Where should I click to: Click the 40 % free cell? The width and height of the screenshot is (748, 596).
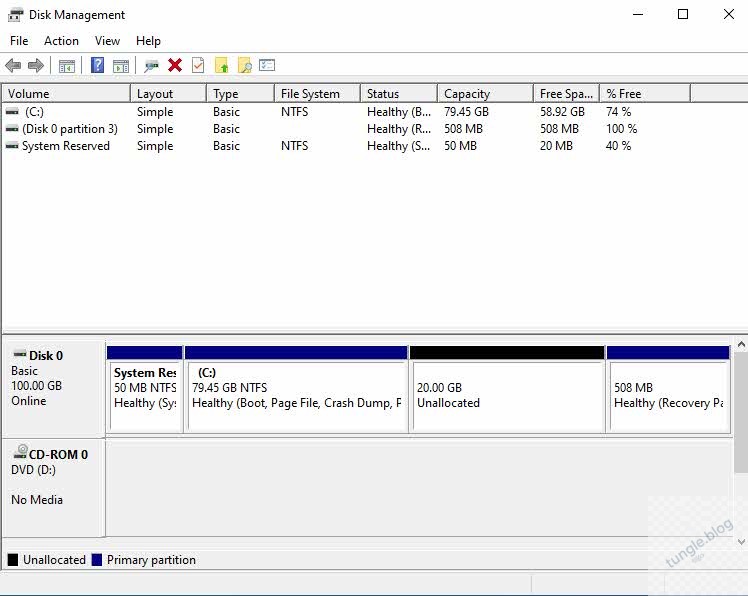click(619, 146)
